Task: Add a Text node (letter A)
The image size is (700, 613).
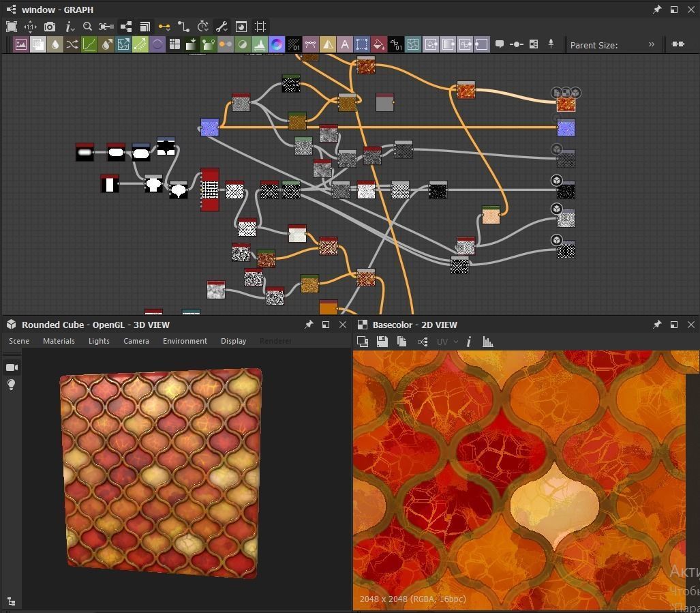Action: click(x=345, y=44)
